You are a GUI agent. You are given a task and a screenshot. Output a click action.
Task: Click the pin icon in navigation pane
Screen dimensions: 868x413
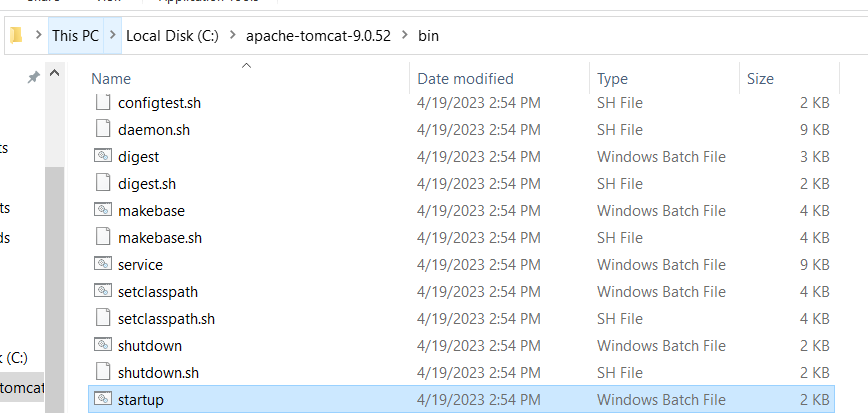[33, 77]
